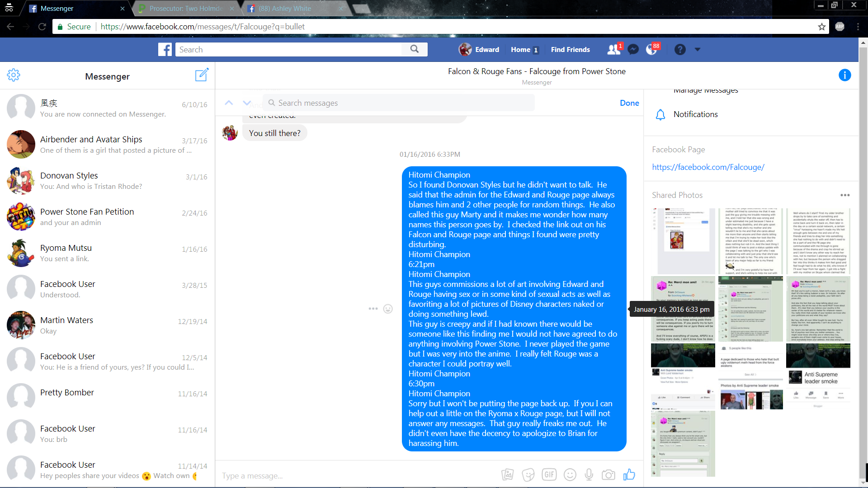Open friend requests icon
Viewport: 868px width, 488px height.
(613, 49)
